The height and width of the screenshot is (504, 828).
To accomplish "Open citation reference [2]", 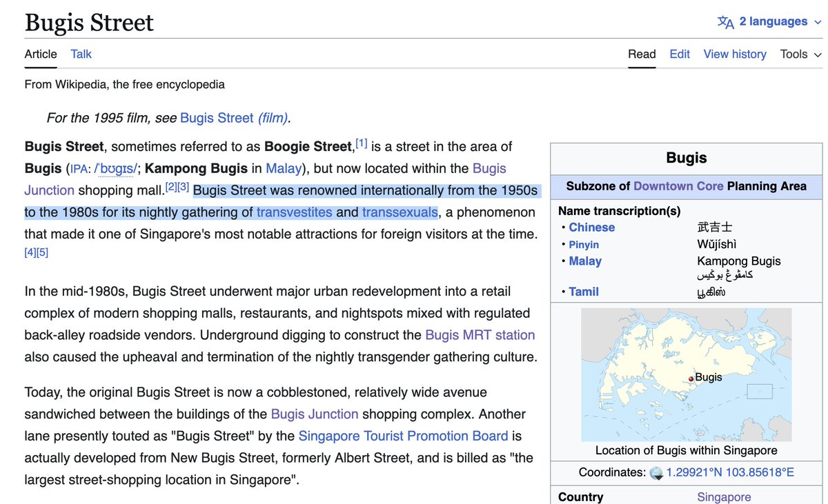I will tap(170, 186).
